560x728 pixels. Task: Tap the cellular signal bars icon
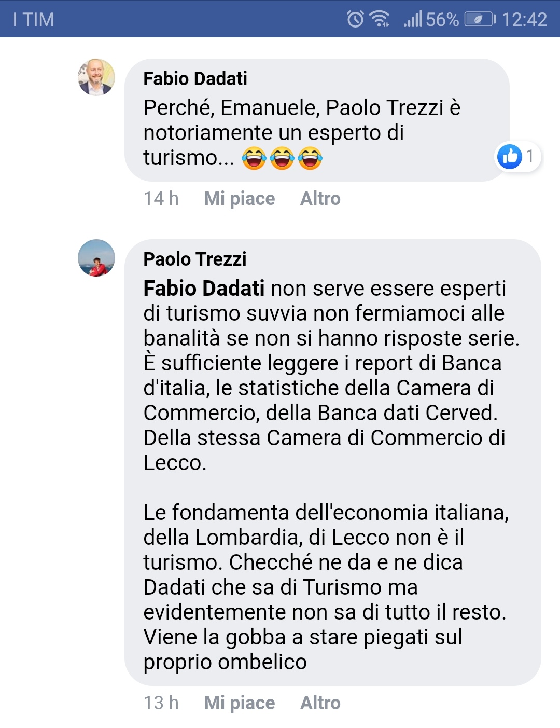(413, 19)
